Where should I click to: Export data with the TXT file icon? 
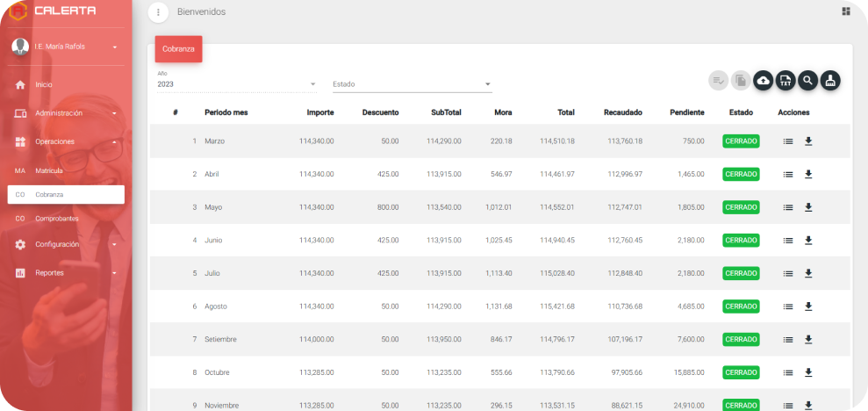(x=786, y=81)
